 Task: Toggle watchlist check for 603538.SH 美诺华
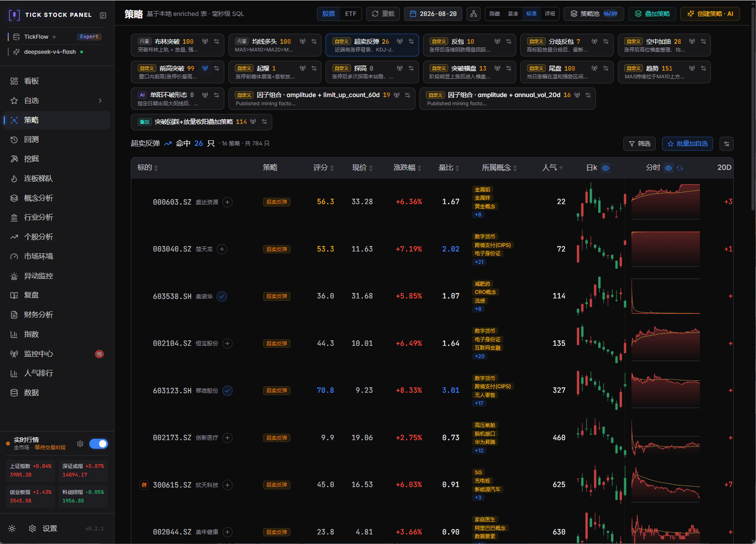[222, 297]
